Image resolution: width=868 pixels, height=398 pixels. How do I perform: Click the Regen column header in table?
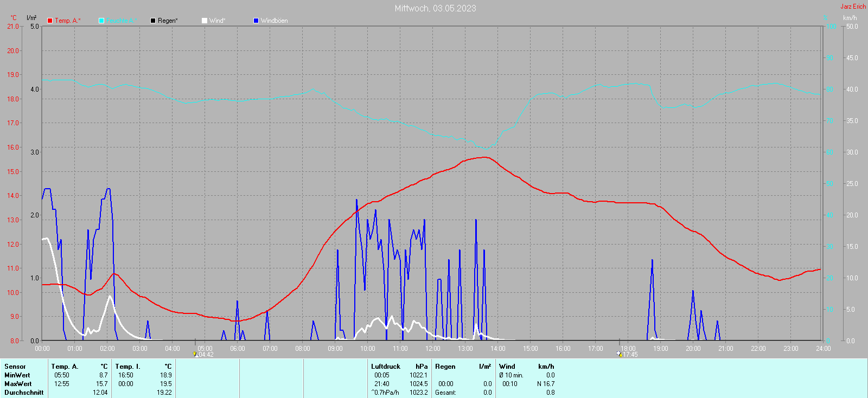(445, 367)
